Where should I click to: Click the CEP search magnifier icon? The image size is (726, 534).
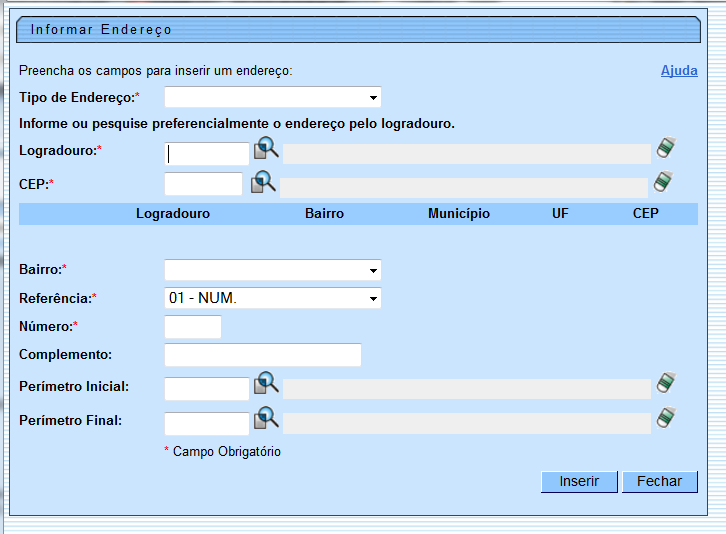(262, 182)
